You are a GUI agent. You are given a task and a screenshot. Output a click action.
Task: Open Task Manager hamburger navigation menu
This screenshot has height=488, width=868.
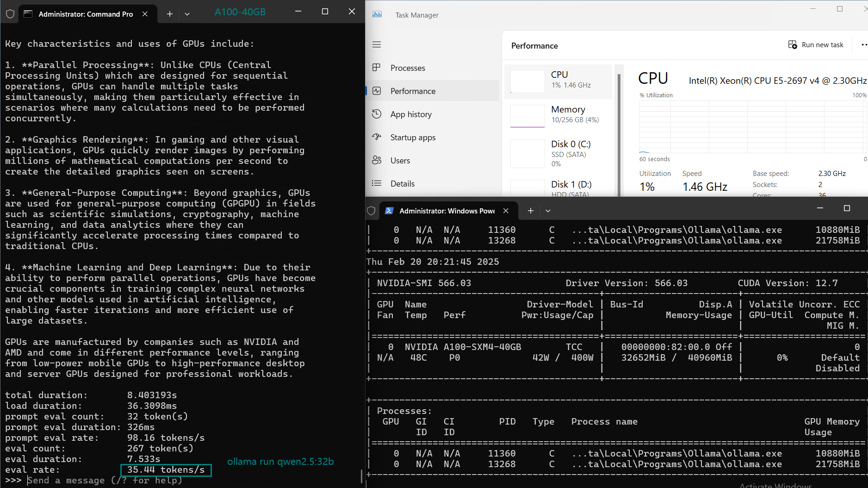[377, 44]
